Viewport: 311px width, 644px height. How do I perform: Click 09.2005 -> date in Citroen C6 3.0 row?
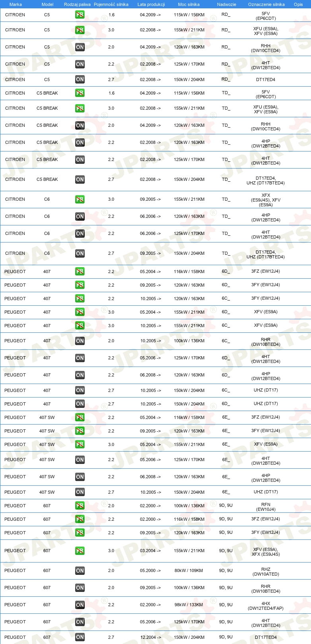tap(150, 199)
